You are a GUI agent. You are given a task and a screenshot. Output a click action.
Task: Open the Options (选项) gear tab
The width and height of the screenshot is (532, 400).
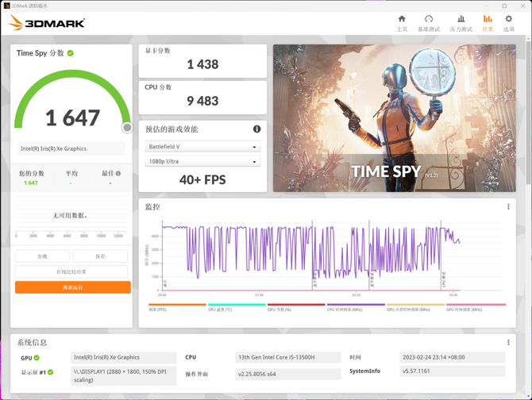click(x=509, y=23)
